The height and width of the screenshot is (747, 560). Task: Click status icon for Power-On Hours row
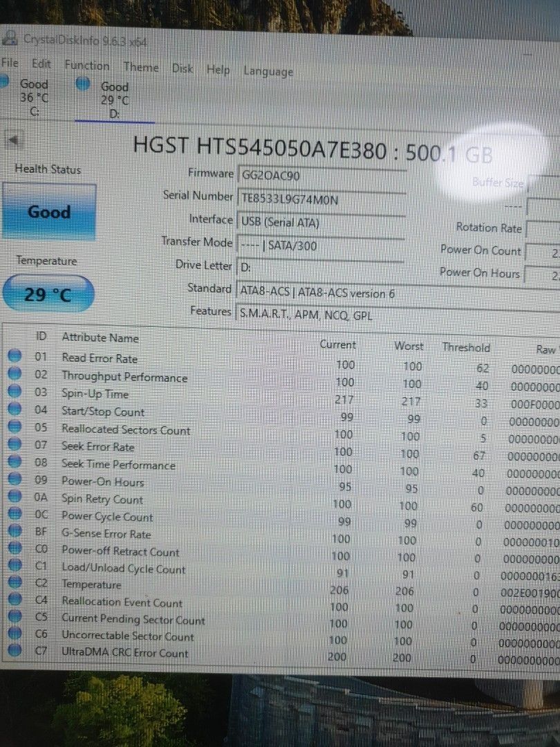pyautogui.click(x=15, y=479)
